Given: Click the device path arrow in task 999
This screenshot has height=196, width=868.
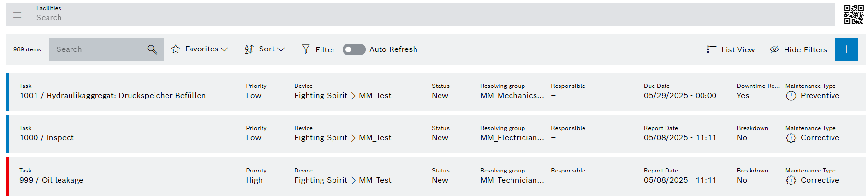Looking at the screenshot, I should click(x=353, y=180).
